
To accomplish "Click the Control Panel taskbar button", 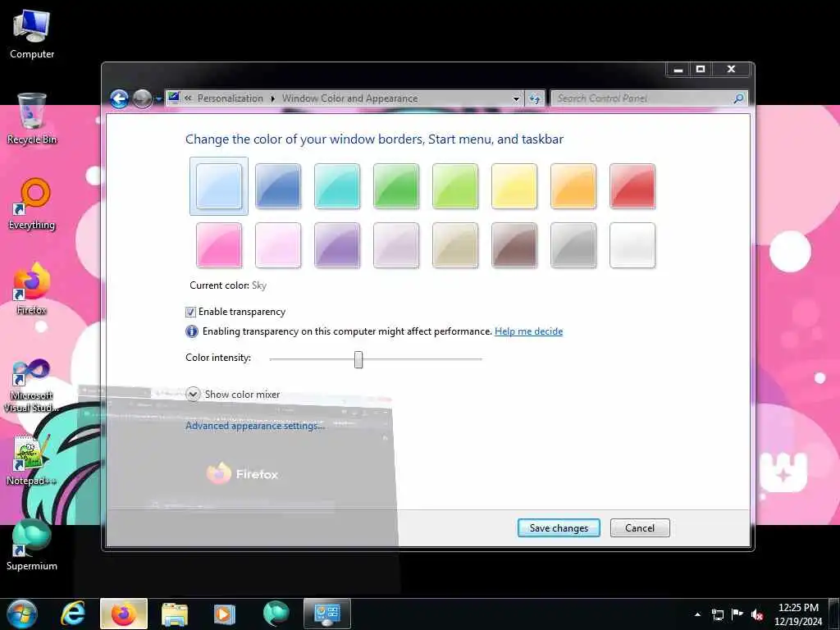I will point(326,614).
